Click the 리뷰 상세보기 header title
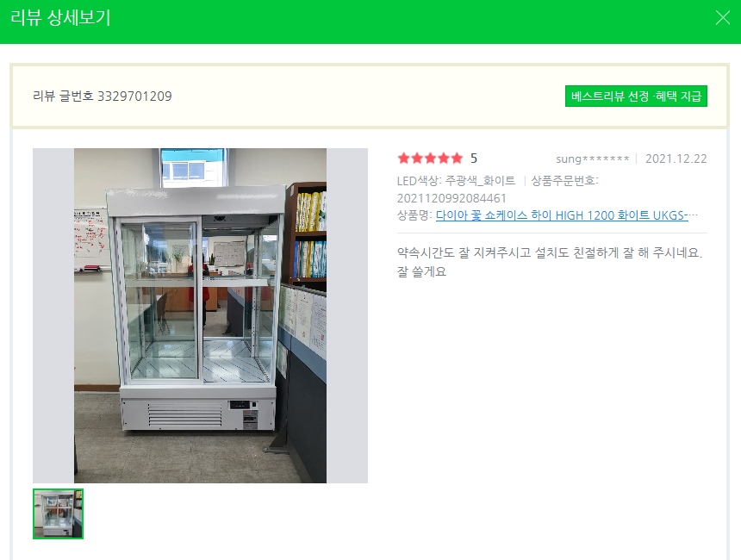 click(x=60, y=18)
